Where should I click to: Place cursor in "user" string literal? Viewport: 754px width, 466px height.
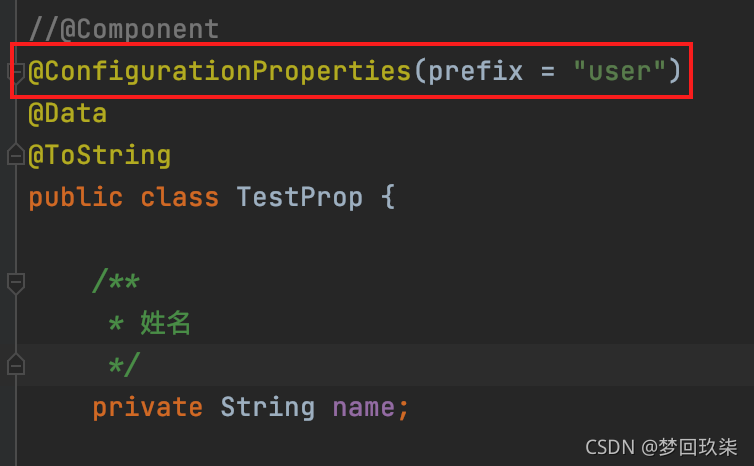pos(619,72)
